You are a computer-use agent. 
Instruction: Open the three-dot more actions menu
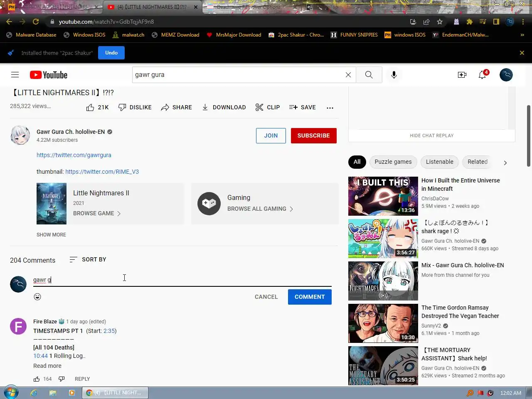[330, 108]
